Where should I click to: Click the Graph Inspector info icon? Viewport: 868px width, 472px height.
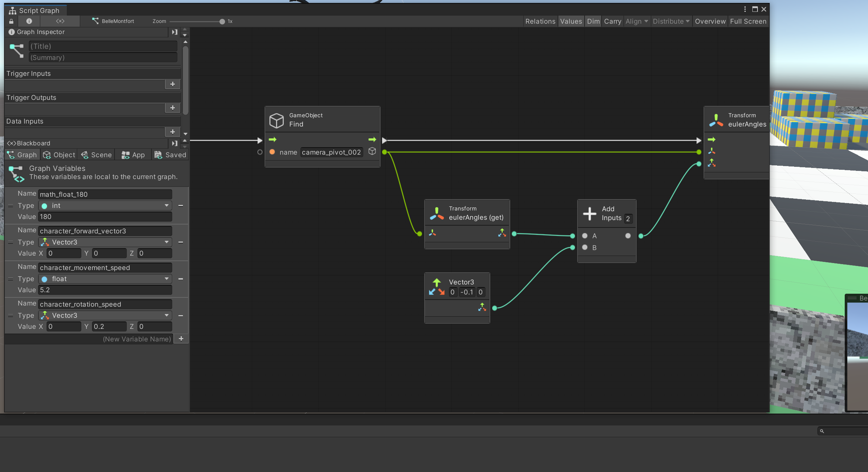pos(11,32)
